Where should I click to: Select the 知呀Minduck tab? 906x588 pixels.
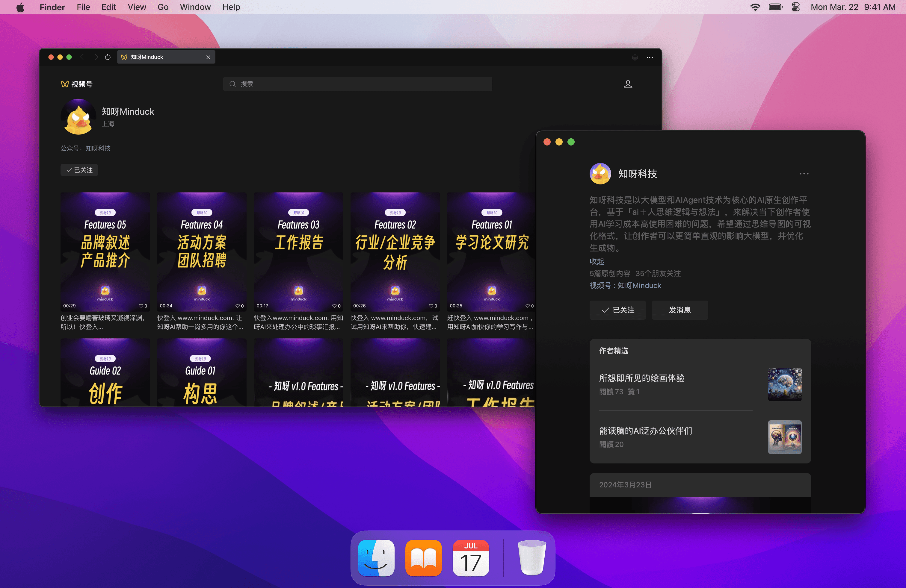click(x=166, y=57)
